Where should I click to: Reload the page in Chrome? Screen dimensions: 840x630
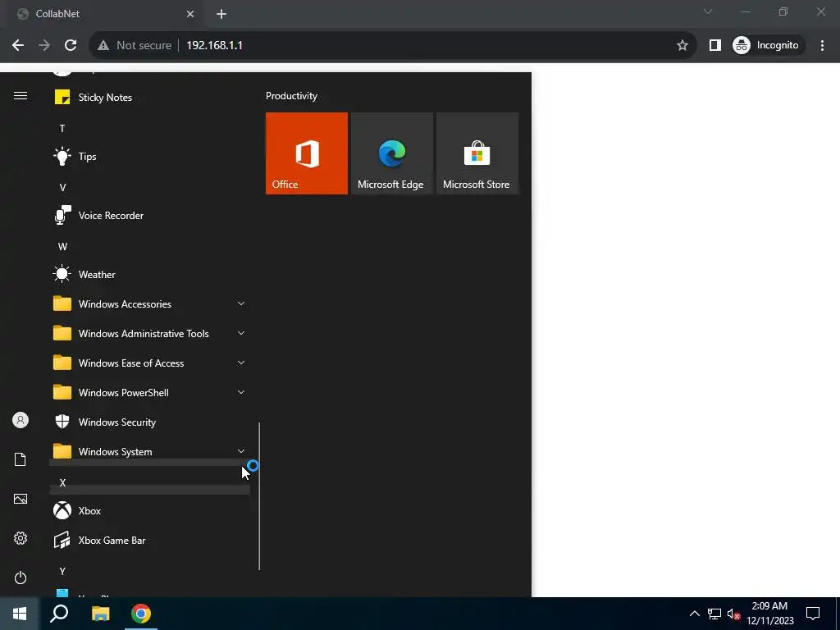[x=71, y=46]
